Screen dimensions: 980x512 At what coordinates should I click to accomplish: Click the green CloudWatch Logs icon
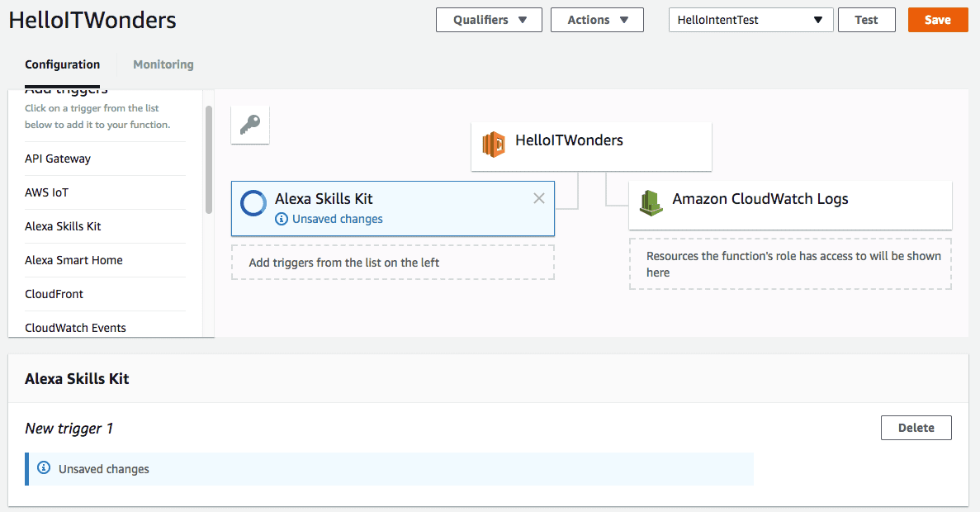coord(651,202)
